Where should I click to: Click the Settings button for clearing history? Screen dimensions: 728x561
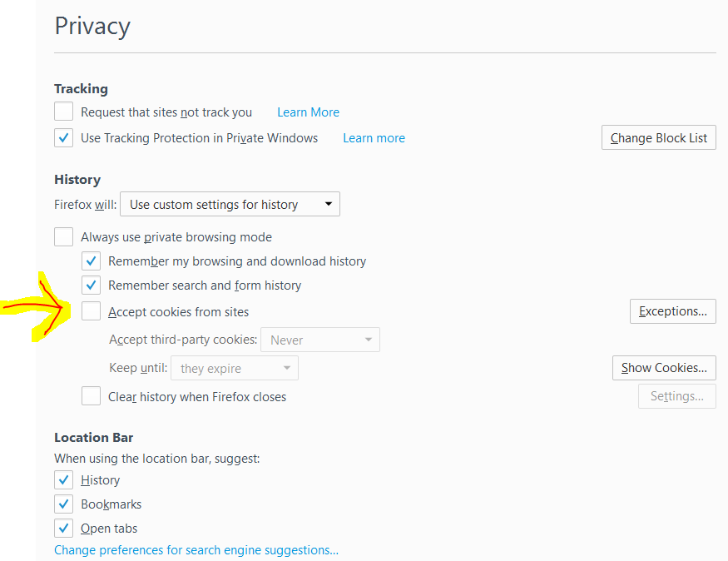pos(677,396)
